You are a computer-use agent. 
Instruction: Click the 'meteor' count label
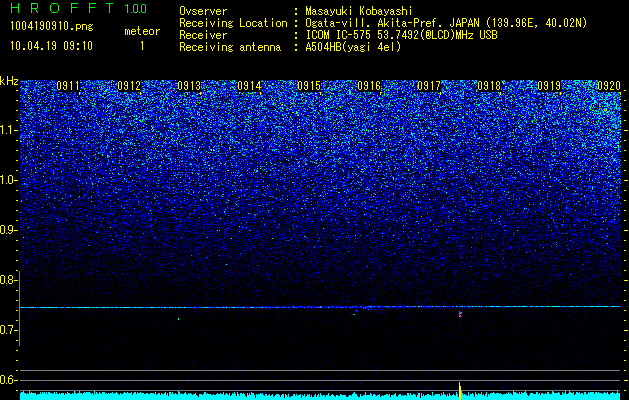tap(142, 31)
